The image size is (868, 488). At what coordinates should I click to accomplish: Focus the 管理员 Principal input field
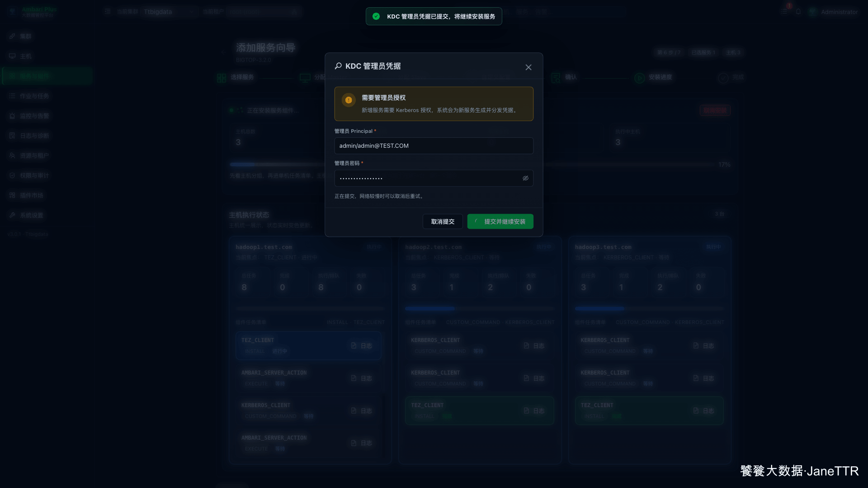click(434, 146)
